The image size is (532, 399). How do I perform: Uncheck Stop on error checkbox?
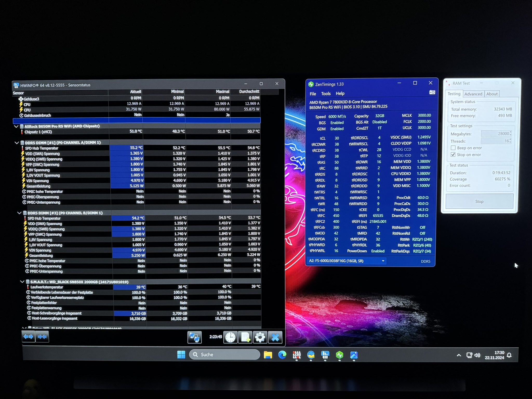(x=453, y=155)
